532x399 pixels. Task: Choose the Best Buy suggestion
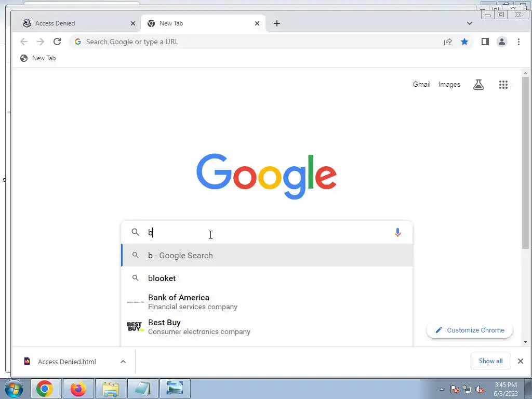tap(267, 327)
